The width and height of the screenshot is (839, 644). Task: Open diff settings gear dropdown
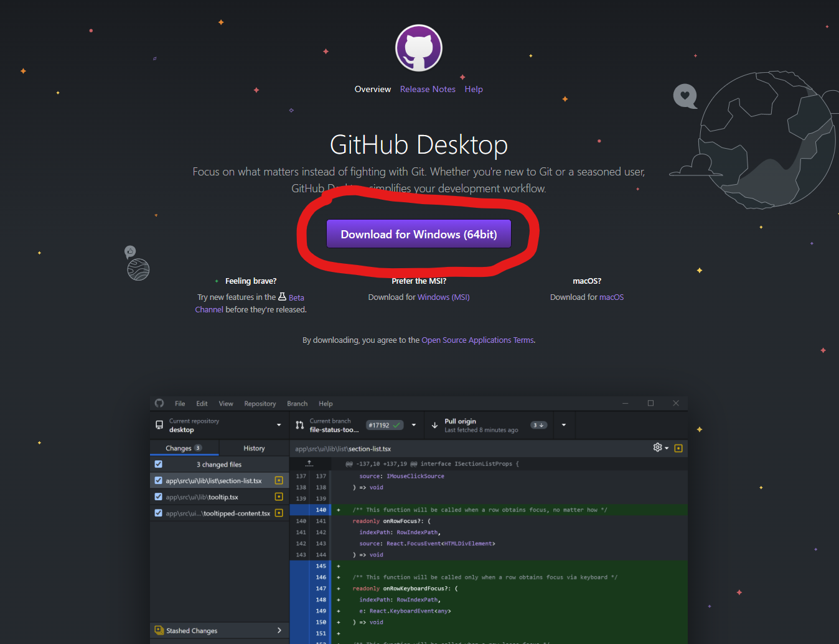660,447
